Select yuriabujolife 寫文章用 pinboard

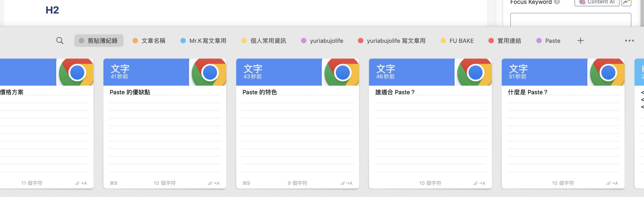pos(392,41)
